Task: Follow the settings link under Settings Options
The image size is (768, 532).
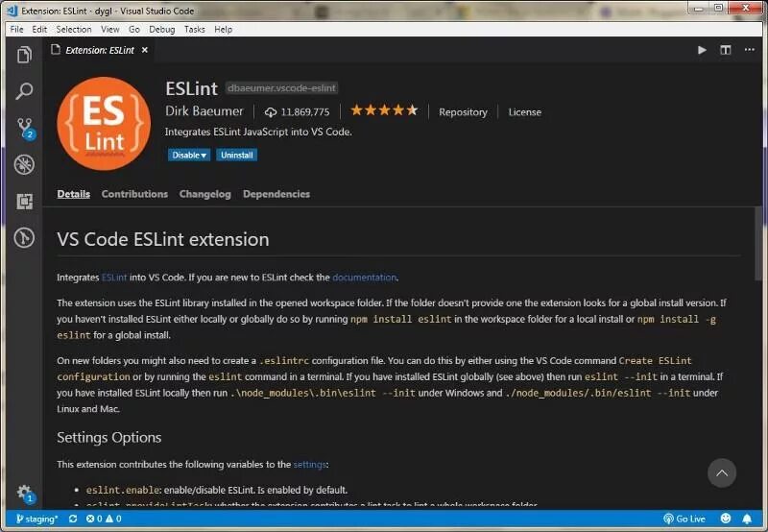Action: (x=309, y=465)
